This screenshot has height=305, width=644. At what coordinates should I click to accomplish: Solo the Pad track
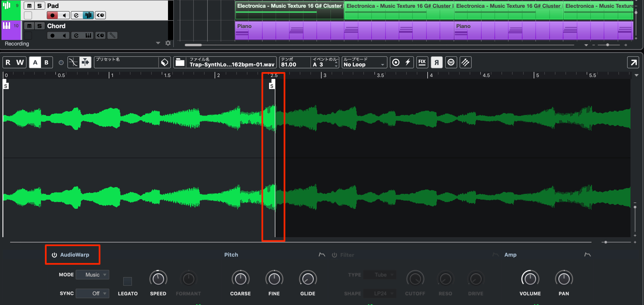(x=39, y=5)
